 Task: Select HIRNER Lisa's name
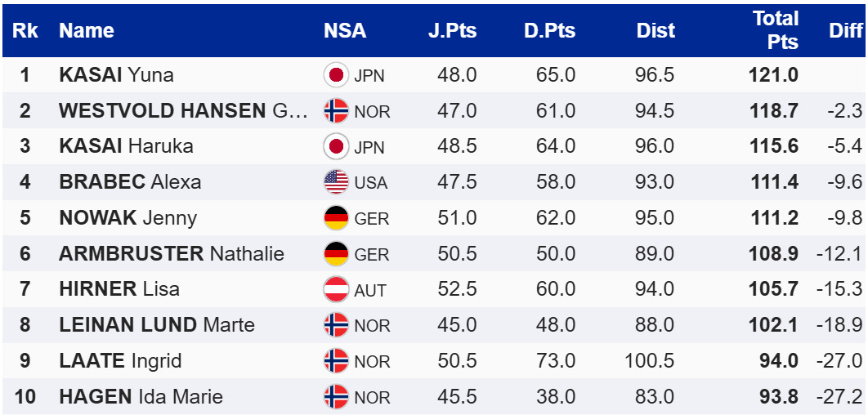point(119,289)
